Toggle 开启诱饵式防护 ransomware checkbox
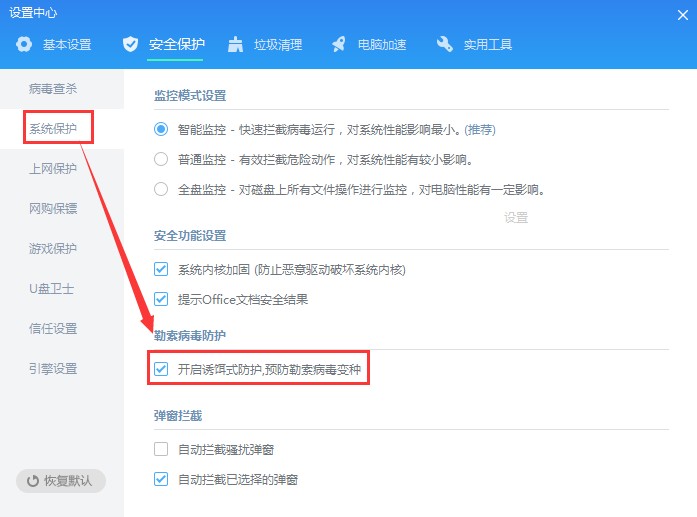Viewport: 697px width, 517px height. tap(161, 369)
